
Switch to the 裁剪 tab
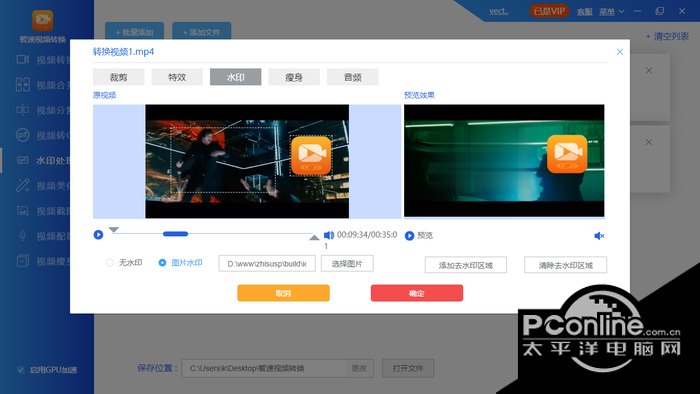(118, 77)
